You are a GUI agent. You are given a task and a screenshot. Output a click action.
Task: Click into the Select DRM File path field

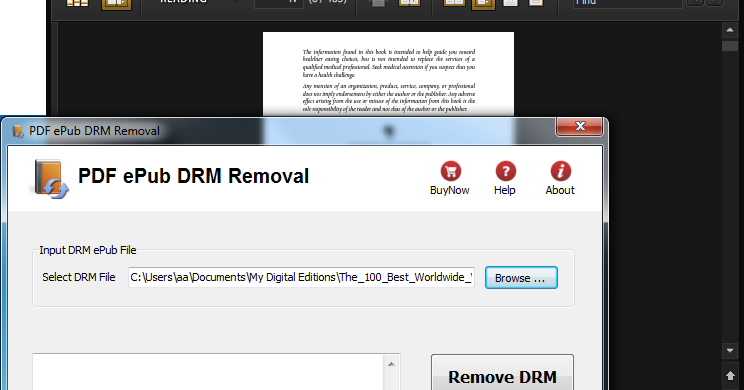coord(301,277)
